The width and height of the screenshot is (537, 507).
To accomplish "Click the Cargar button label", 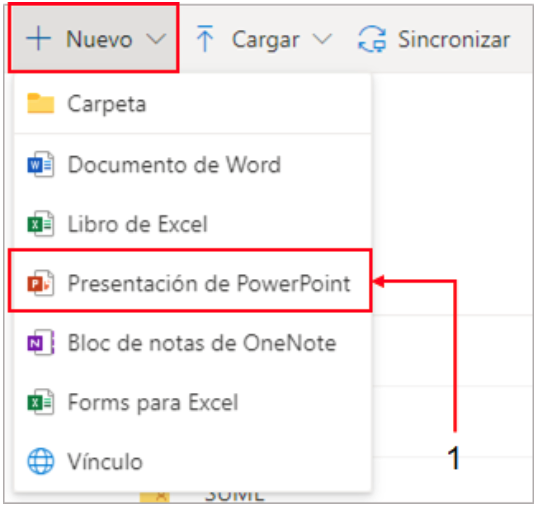I will (265, 41).
